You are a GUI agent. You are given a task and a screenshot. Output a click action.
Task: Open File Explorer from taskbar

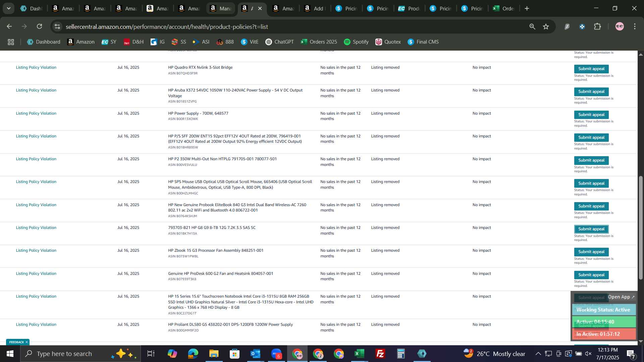(x=214, y=354)
